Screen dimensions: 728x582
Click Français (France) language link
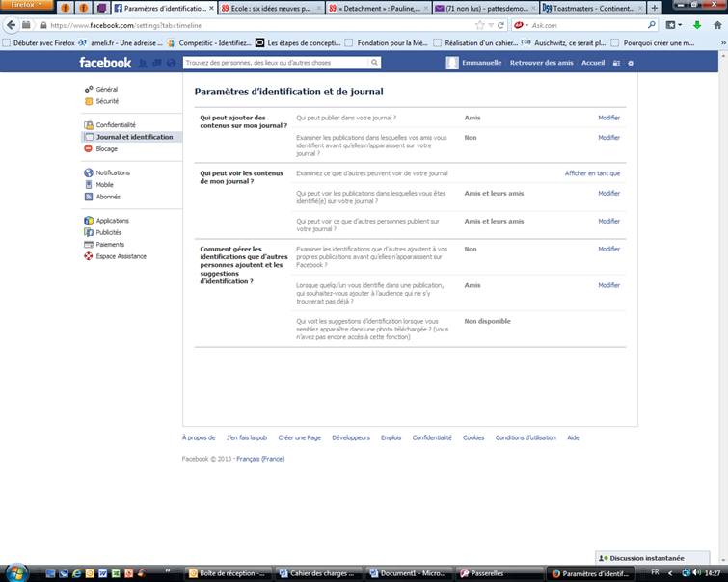pyautogui.click(x=260, y=459)
